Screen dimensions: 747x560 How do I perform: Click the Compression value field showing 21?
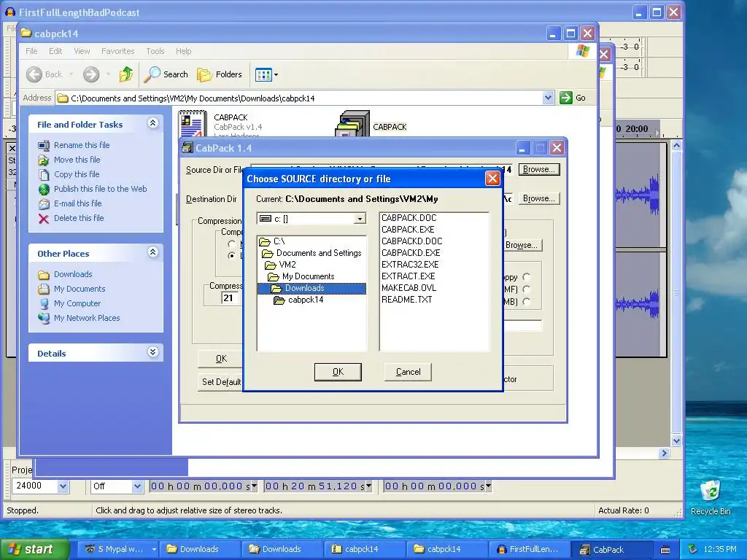(x=230, y=298)
